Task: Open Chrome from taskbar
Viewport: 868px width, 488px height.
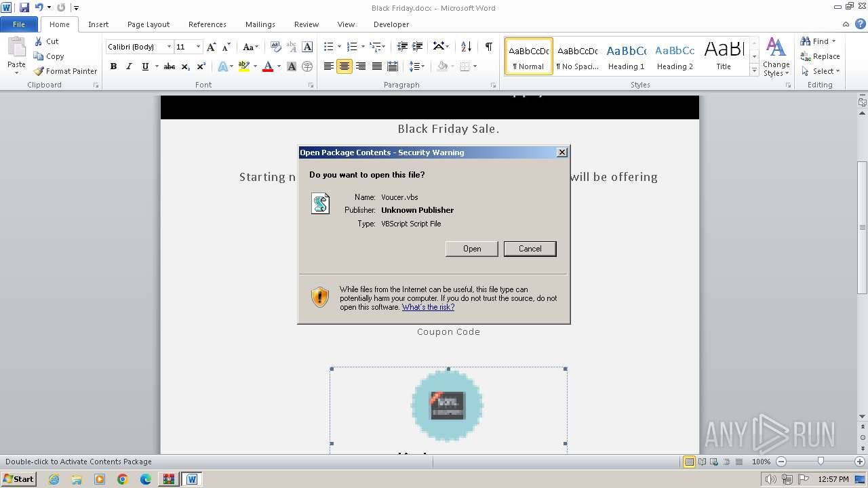Action: point(122,479)
